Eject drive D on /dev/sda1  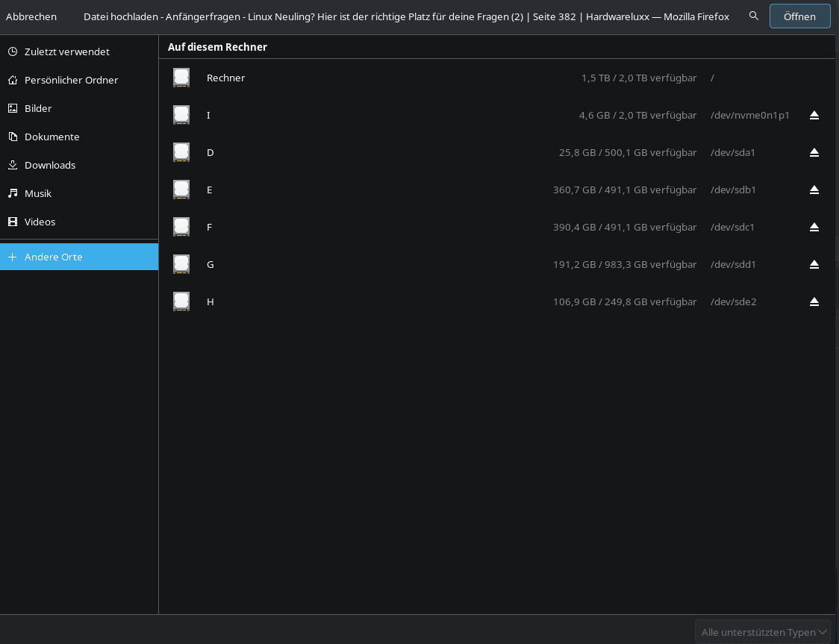814,152
